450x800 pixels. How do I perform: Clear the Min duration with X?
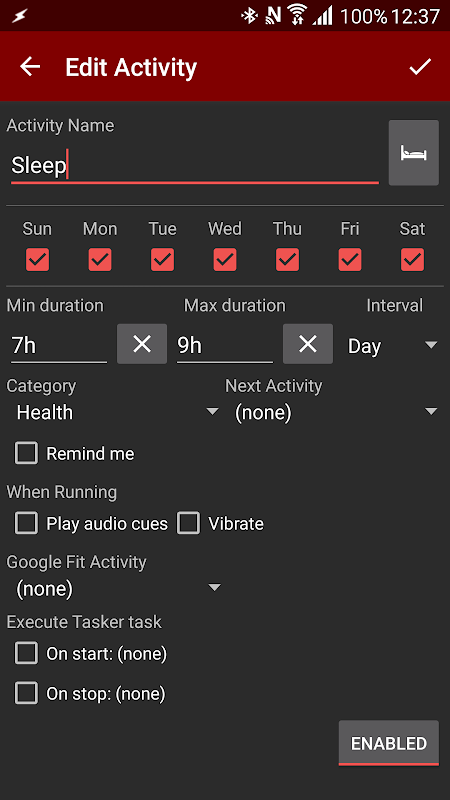142,344
